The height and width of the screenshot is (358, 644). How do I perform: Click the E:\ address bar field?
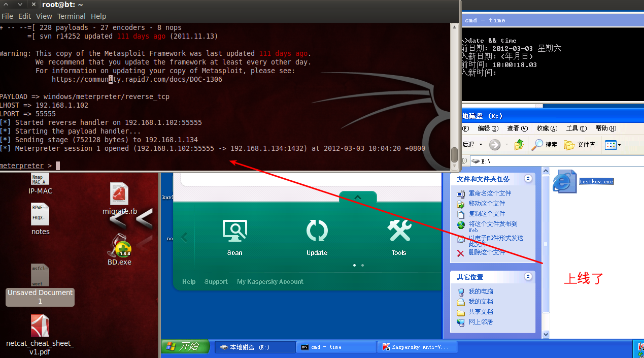556,161
